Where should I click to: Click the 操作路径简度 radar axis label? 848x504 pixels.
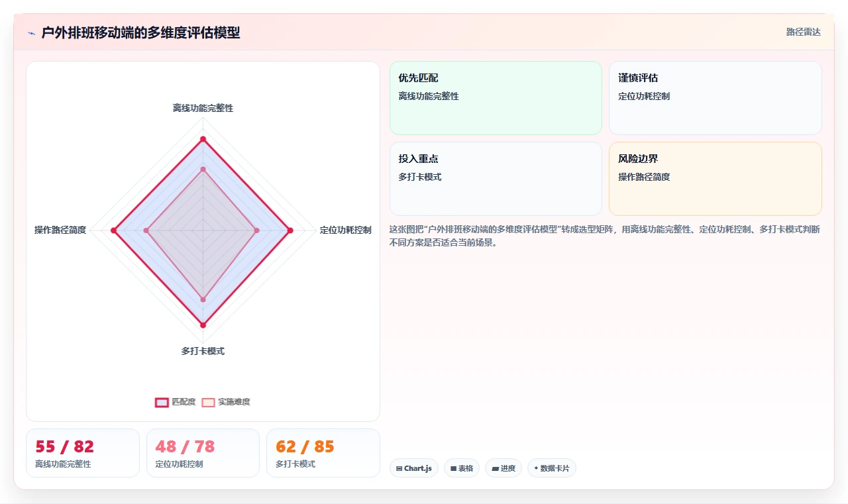60,230
